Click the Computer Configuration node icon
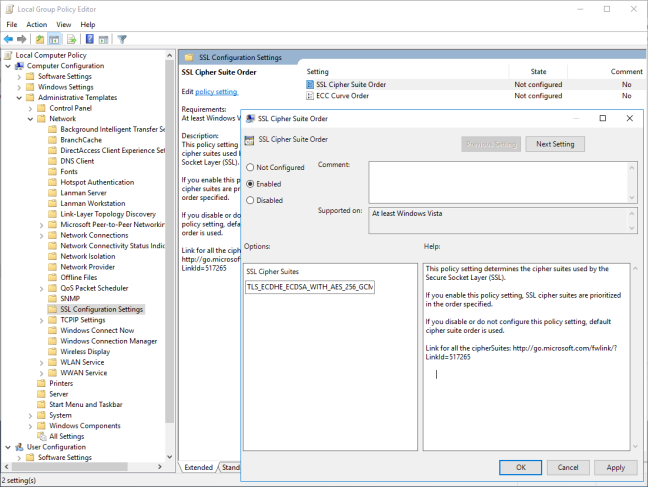 click(19, 66)
